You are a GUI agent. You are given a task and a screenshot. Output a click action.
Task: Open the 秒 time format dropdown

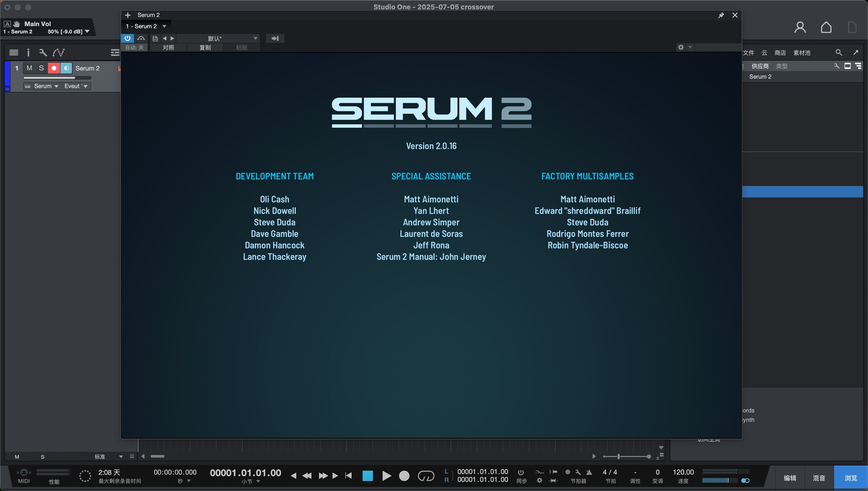pyautogui.click(x=184, y=481)
